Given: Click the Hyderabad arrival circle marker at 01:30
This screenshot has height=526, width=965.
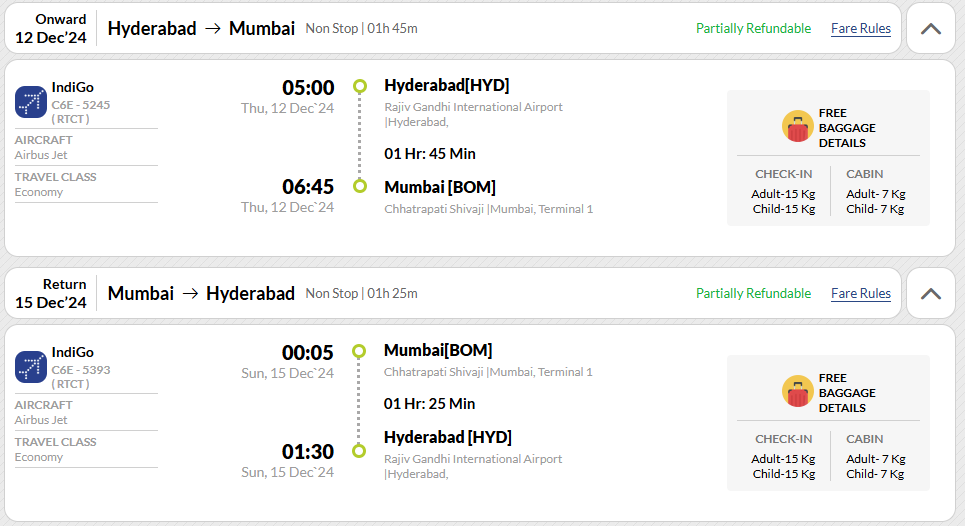Looking at the screenshot, I should [x=359, y=451].
